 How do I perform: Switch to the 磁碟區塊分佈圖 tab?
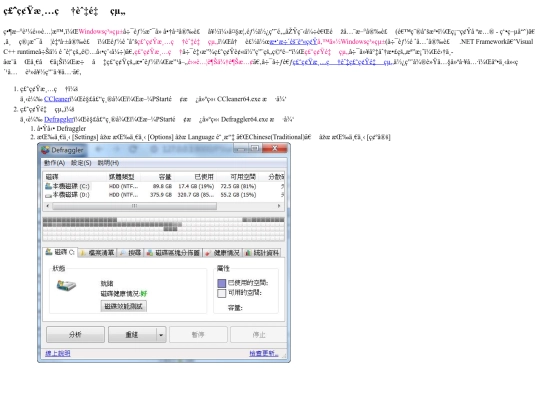[x=173, y=253]
